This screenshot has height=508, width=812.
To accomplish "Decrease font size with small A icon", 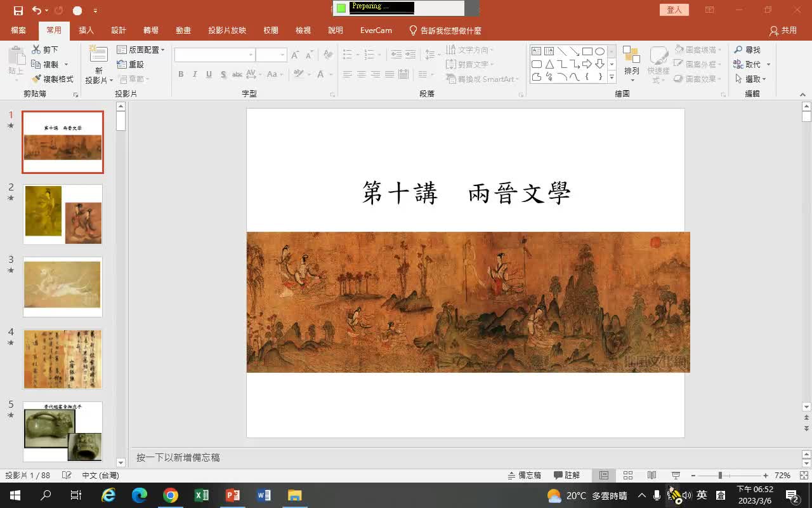I will point(309,55).
